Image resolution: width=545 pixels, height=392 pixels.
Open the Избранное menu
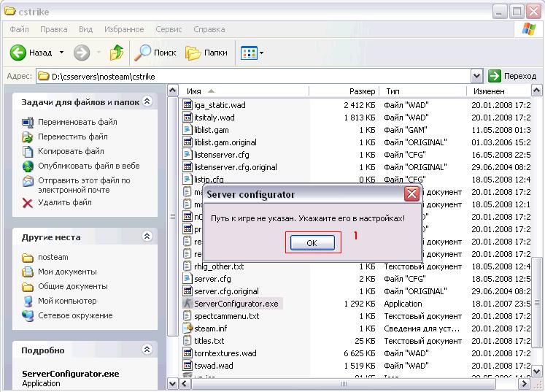[124, 29]
